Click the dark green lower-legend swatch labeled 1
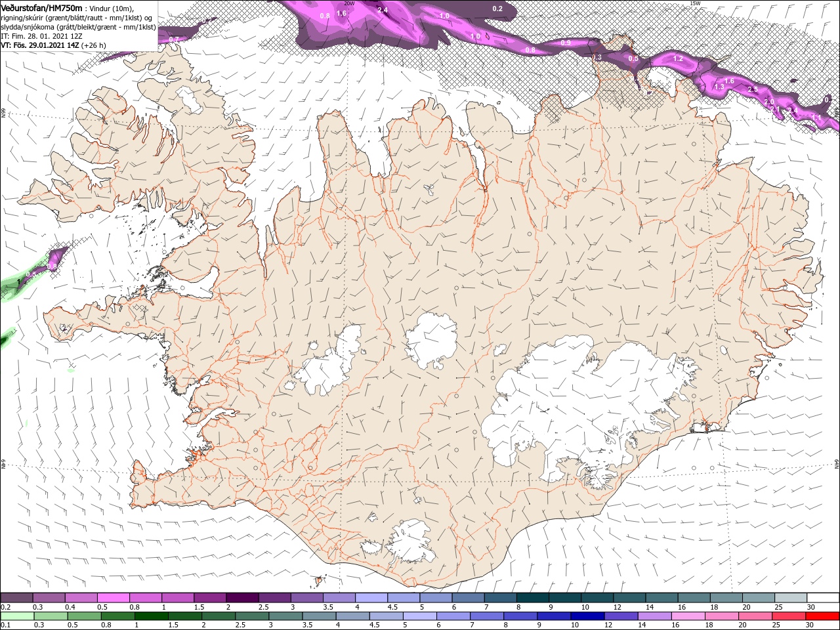 (x=151, y=616)
